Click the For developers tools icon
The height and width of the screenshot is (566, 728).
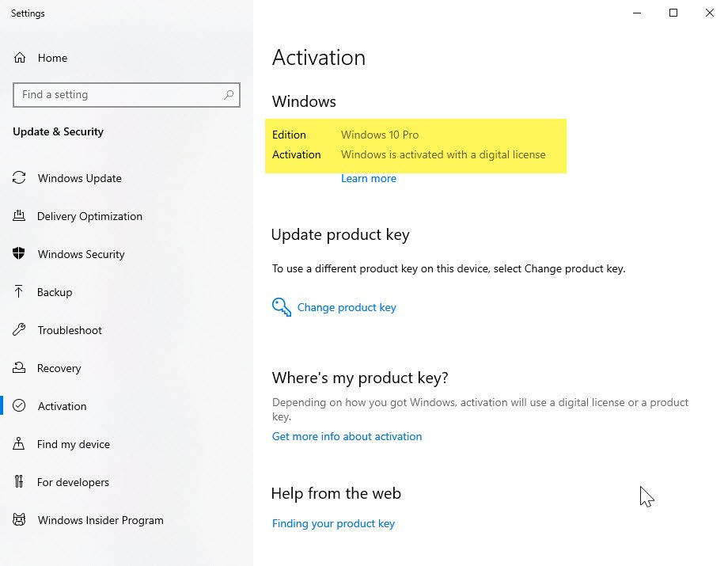click(18, 481)
